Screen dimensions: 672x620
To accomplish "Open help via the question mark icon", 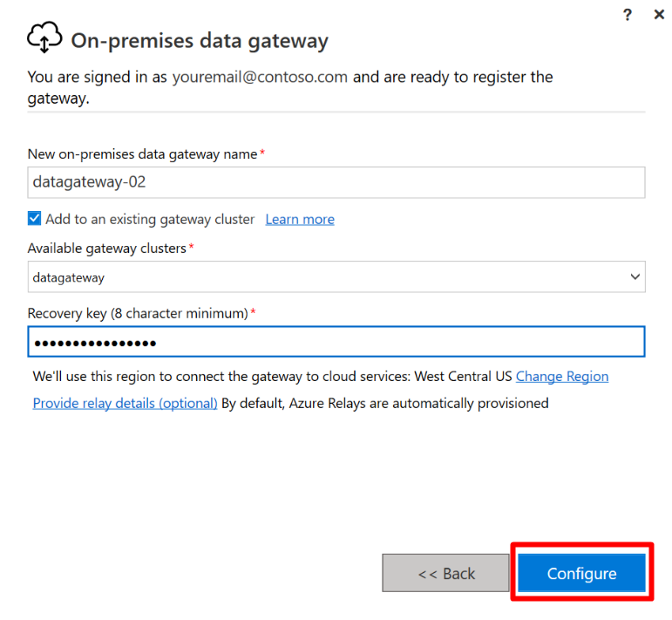I will point(627,15).
